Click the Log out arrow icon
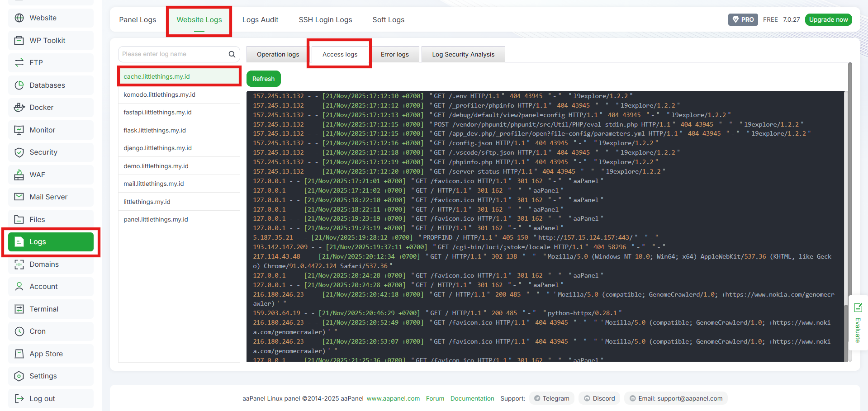The height and width of the screenshot is (411, 868). click(19, 398)
